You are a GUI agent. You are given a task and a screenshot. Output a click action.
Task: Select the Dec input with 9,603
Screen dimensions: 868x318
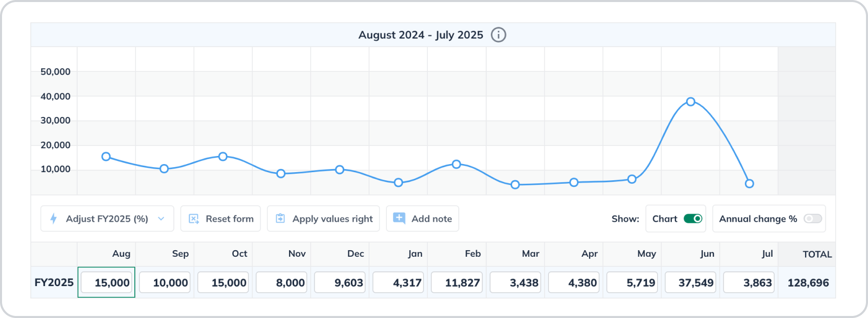tap(340, 283)
